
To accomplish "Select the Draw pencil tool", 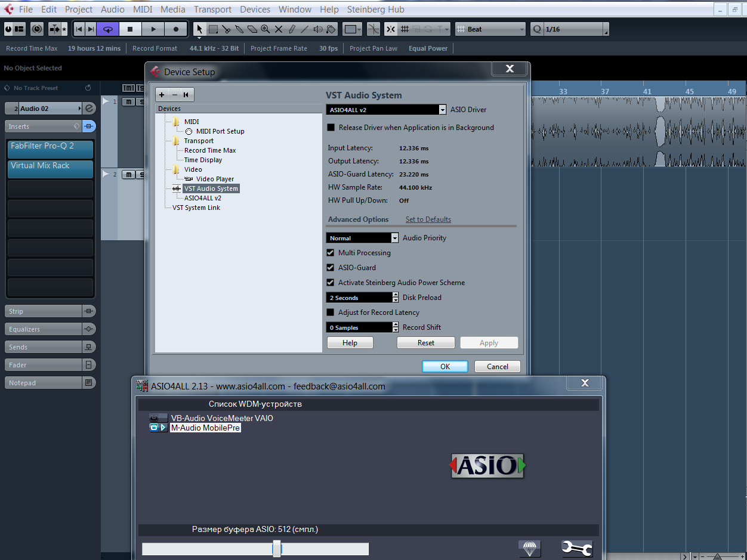I will [x=292, y=29].
